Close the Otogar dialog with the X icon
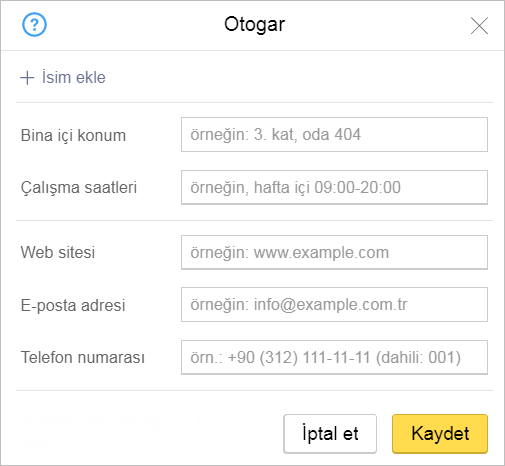Viewport: 505px width, 466px height. (479, 25)
